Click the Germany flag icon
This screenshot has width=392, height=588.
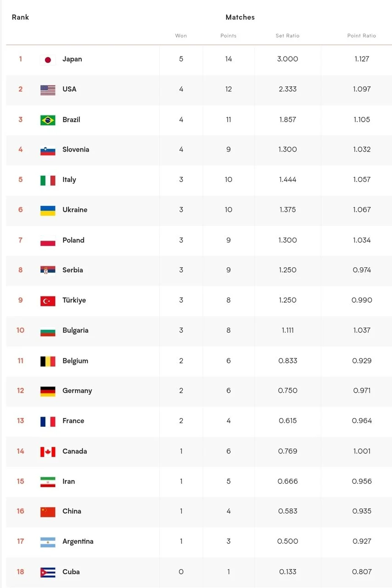pyautogui.click(x=48, y=391)
